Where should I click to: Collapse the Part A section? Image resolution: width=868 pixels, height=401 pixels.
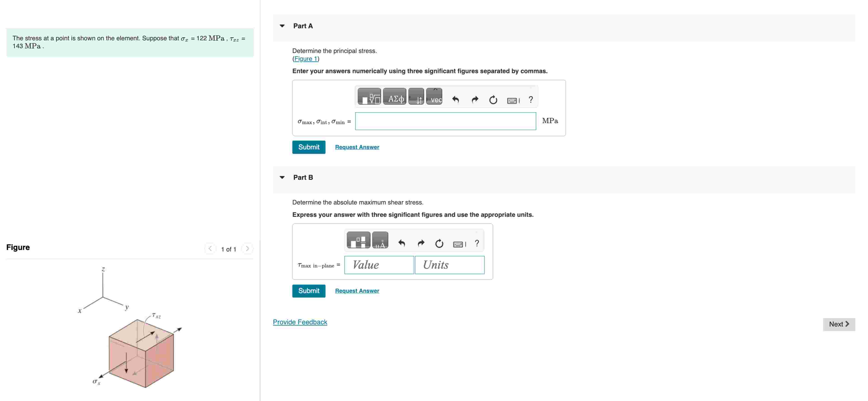(x=282, y=26)
